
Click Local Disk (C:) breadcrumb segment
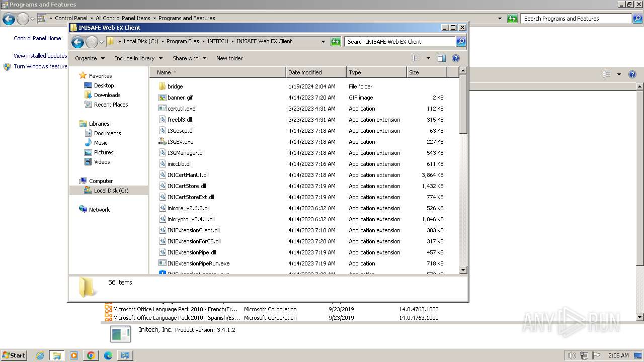click(x=141, y=42)
